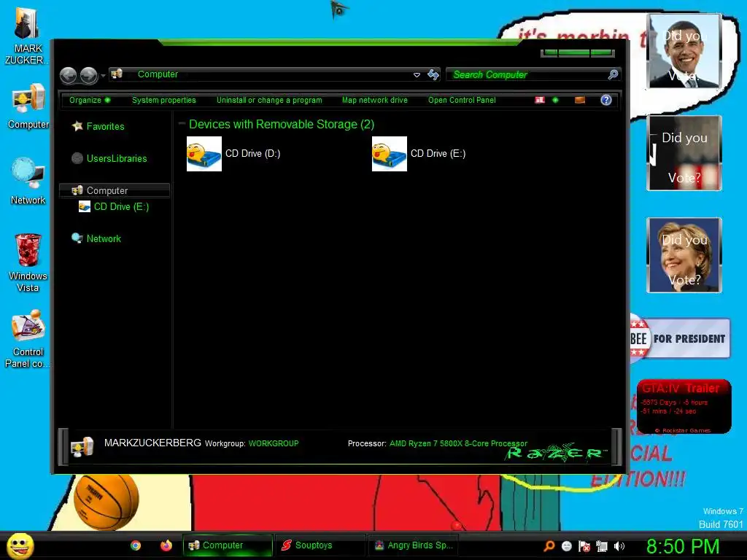Select the CD Drive (D:) icon
The width and height of the screenshot is (747, 560).
click(204, 154)
